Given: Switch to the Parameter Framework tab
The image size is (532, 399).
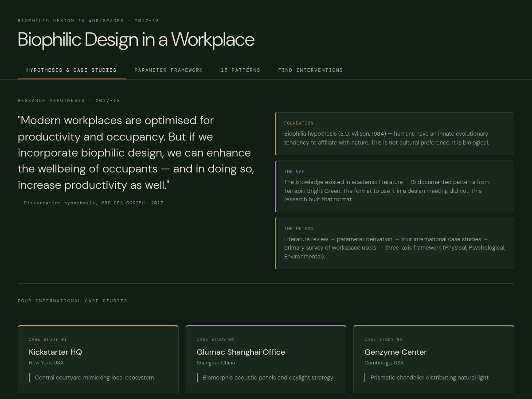Looking at the screenshot, I should pyautogui.click(x=168, y=70).
